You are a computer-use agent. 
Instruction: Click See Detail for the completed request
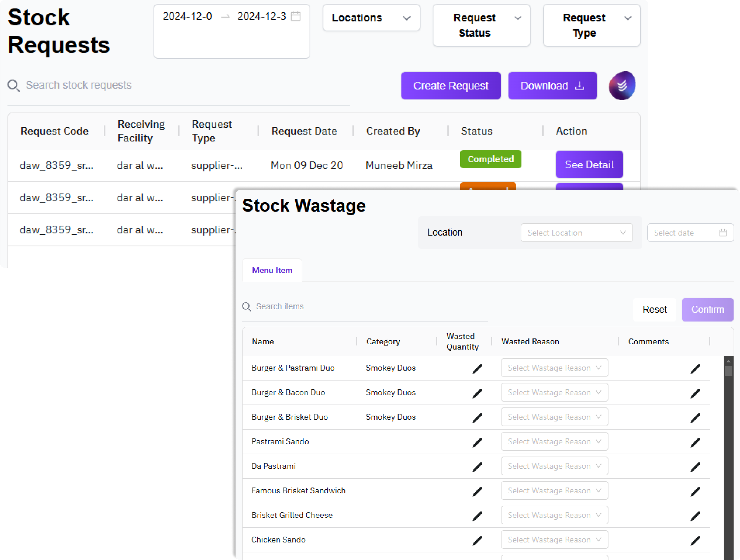[589, 165]
